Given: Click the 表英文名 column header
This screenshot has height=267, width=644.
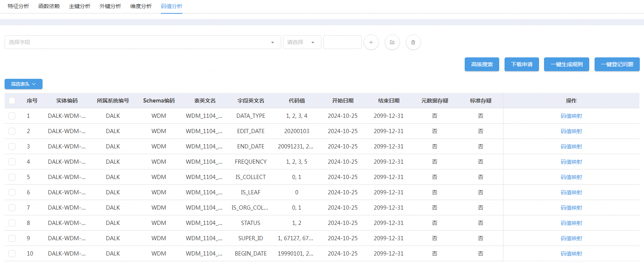Looking at the screenshot, I should click(x=205, y=101).
